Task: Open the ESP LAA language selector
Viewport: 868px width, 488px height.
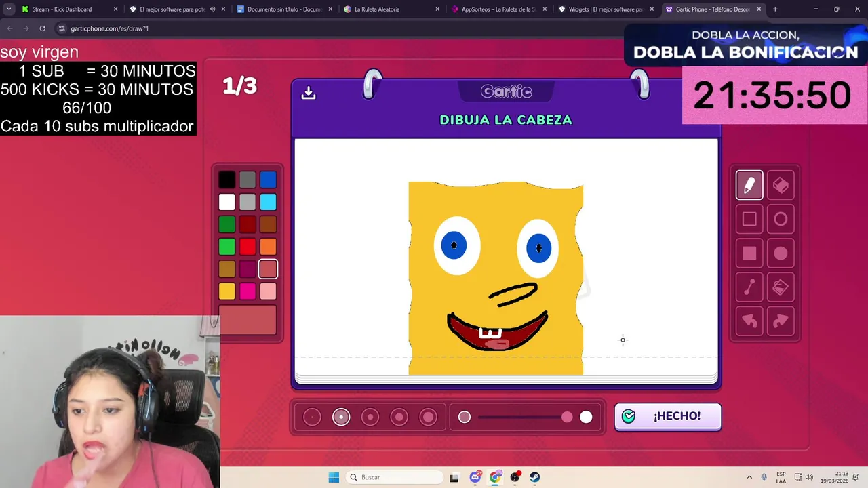Action: point(781,477)
